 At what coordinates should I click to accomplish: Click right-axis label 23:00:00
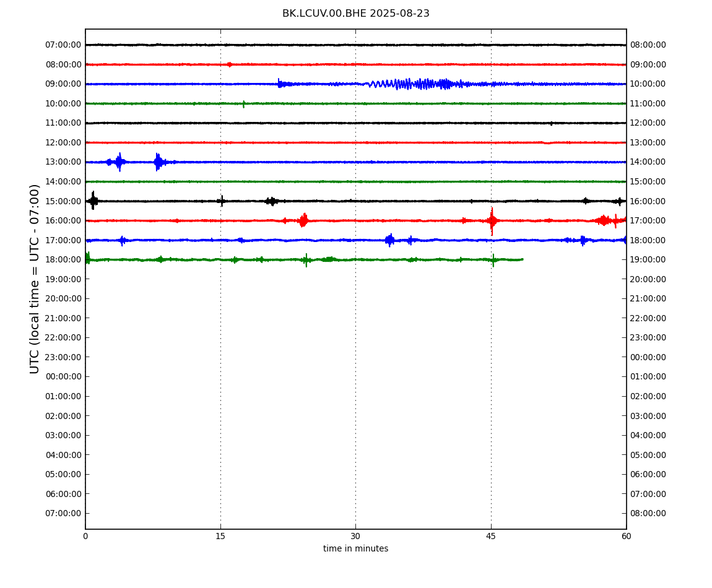click(x=648, y=338)
